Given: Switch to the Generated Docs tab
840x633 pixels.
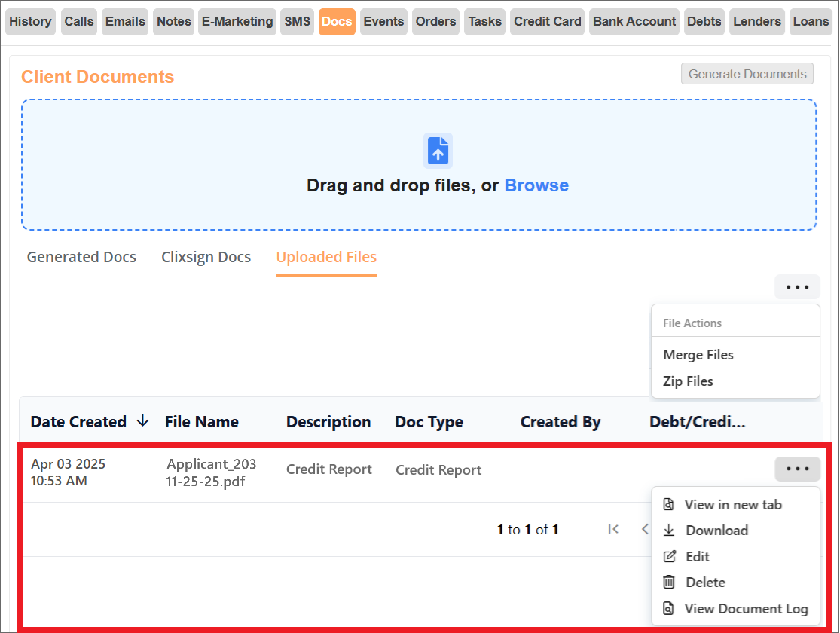Looking at the screenshot, I should 81,257.
